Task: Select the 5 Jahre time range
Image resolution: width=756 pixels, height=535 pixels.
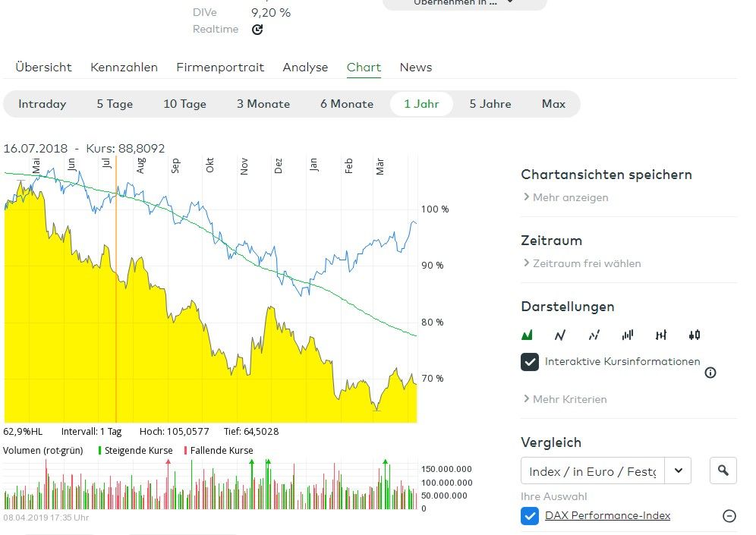Action: click(x=490, y=104)
